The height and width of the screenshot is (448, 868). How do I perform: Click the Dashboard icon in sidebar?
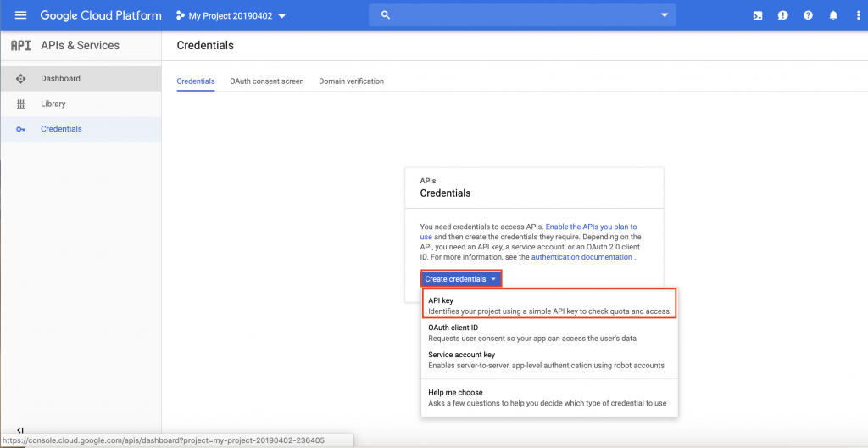21,79
